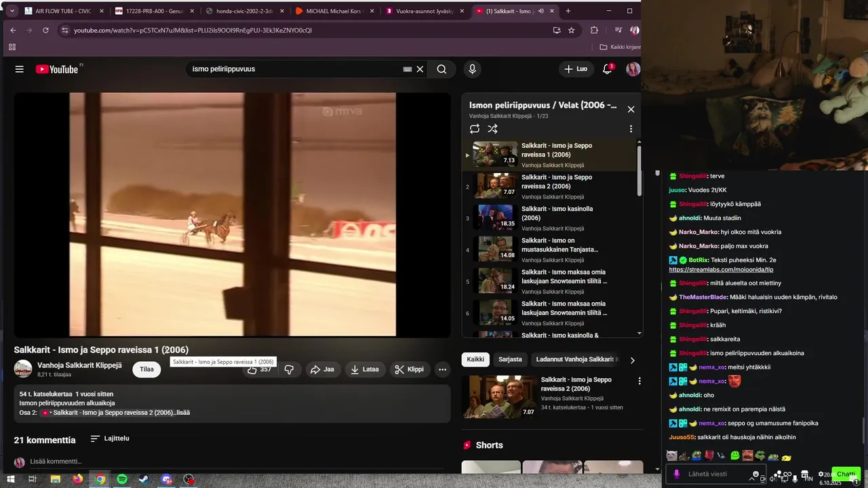Screen dimensions: 868x488
Task: Bookmark this page with the star icon
Action: pos(572,30)
